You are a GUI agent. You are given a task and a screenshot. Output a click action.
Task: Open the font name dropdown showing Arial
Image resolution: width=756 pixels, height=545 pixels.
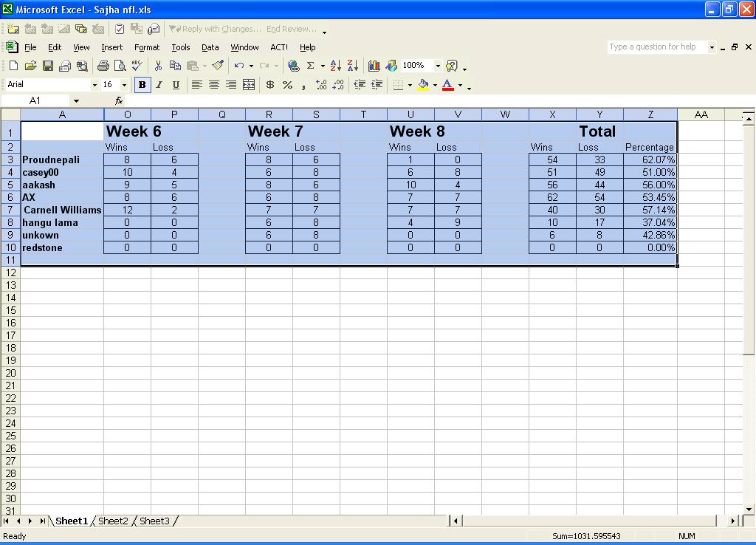94,85
